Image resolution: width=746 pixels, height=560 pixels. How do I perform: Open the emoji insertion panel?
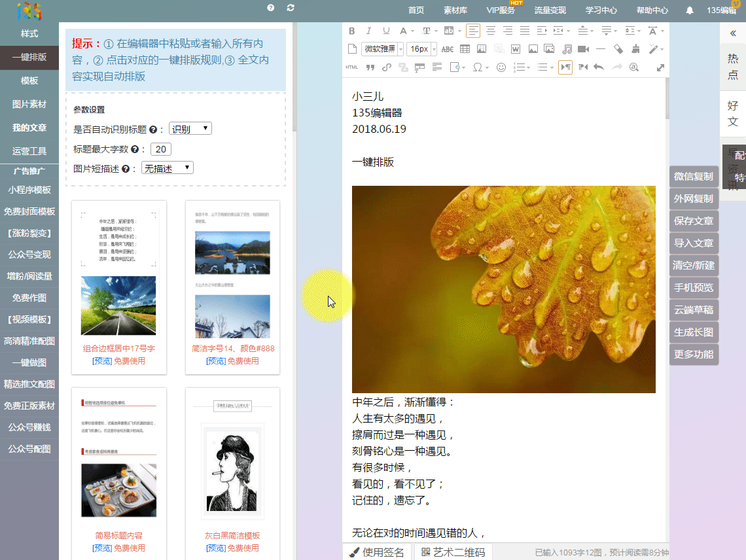point(501,67)
